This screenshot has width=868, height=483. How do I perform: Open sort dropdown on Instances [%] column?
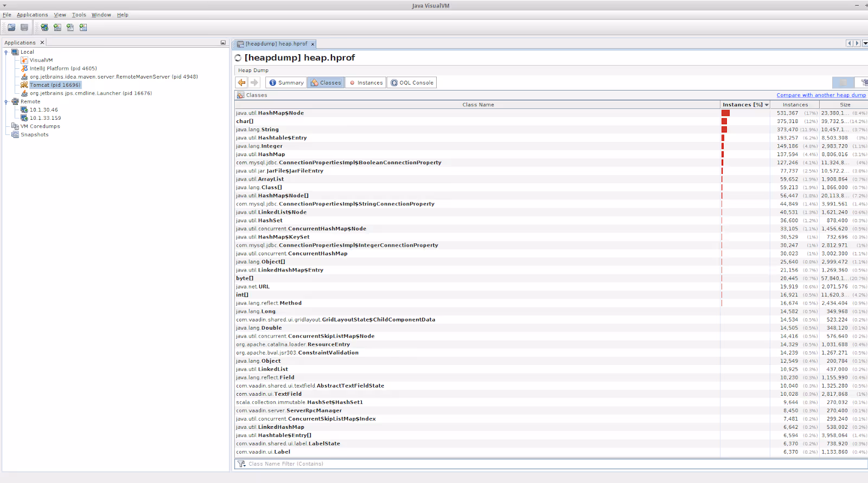767,105
